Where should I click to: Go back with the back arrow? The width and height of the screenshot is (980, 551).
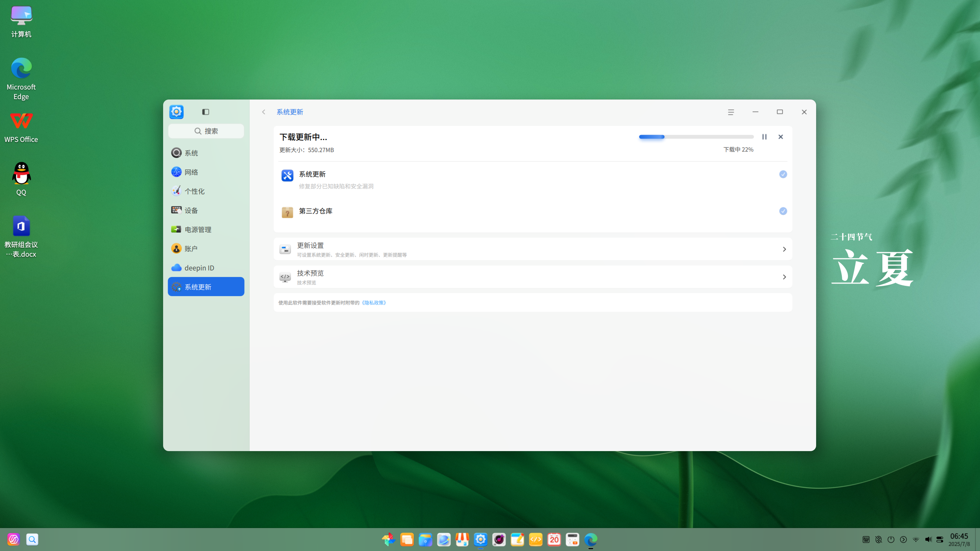pos(263,112)
